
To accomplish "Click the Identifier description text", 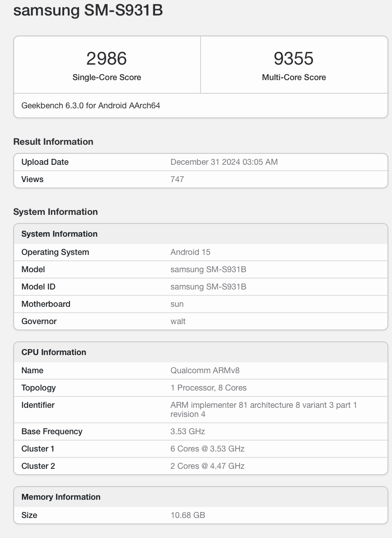I will [x=263, y=409].
